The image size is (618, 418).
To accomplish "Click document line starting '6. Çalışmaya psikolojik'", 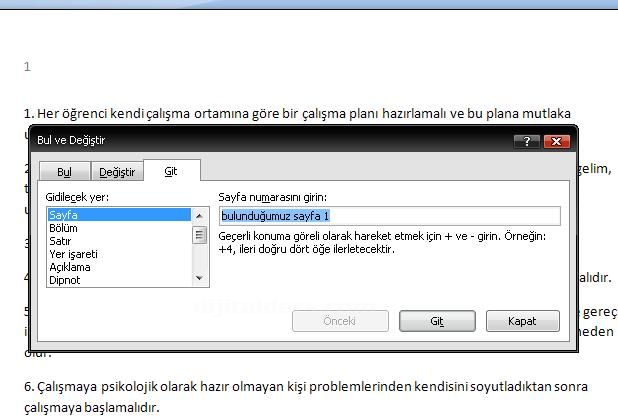I will [x=306, y=386].
